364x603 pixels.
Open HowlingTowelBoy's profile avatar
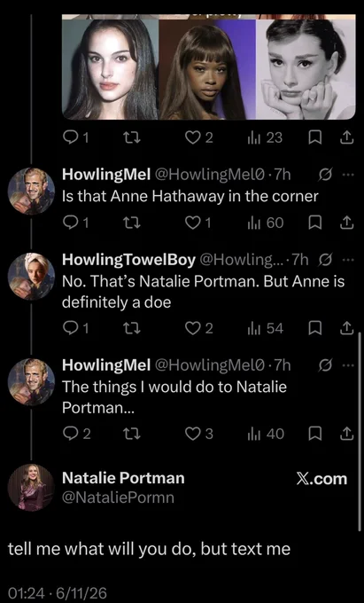[31, 276]
